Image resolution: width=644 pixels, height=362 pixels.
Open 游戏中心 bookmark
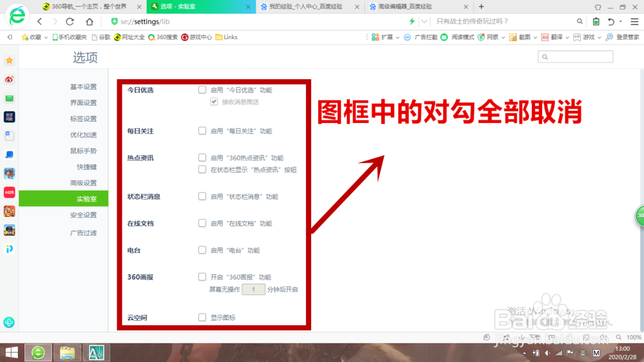[x=196, y=37]
